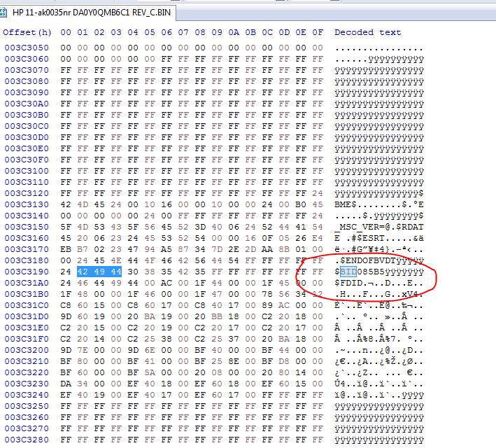The width and height of the screenshot is (496, 448).
Task: Select offset 003C3130 row label
Action: click(x=27, y=204)
